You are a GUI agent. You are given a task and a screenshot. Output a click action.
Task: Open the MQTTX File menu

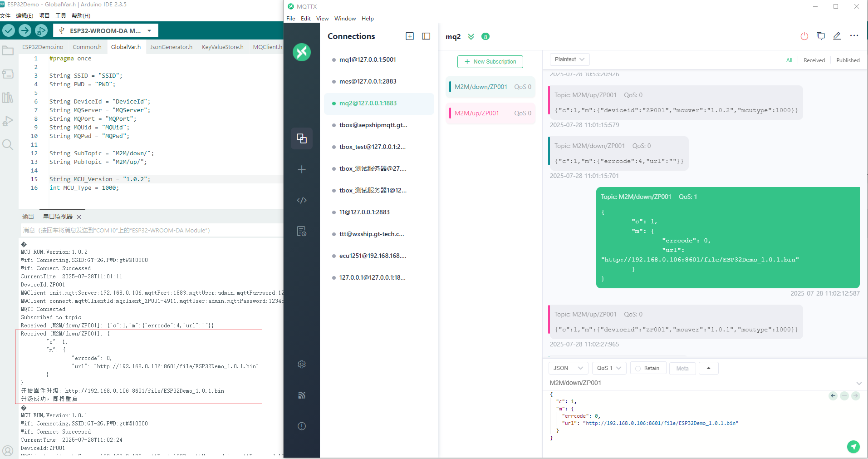(x=291, y=19)
